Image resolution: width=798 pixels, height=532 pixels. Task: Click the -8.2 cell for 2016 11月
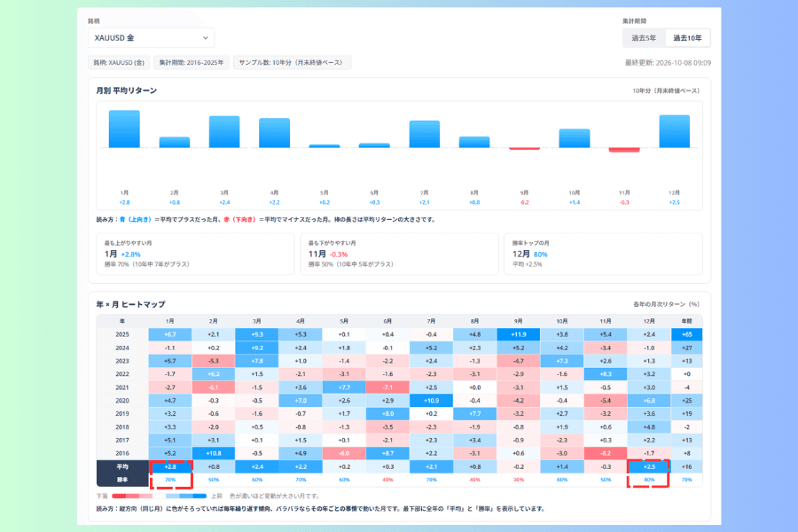click(606, 453)
